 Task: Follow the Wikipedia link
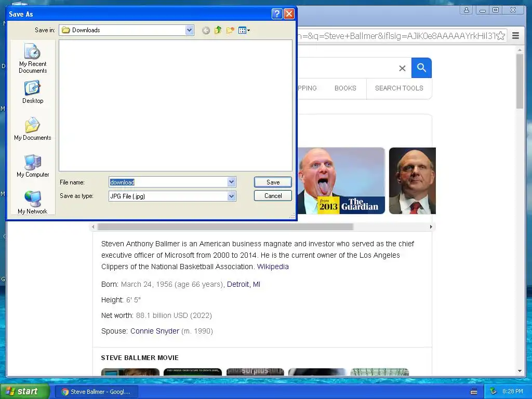[x=273, y=267]
